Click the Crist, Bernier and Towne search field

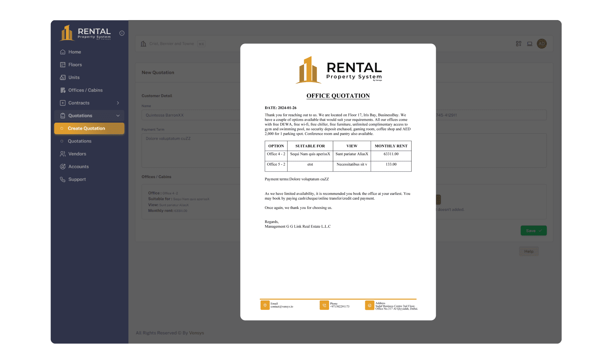click(172, 44)
